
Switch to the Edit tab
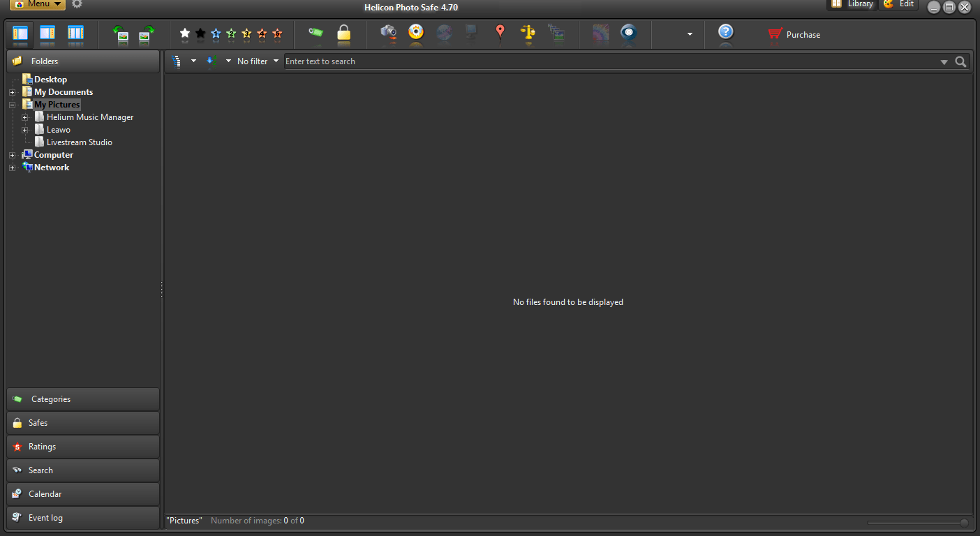tap(899, 4)
